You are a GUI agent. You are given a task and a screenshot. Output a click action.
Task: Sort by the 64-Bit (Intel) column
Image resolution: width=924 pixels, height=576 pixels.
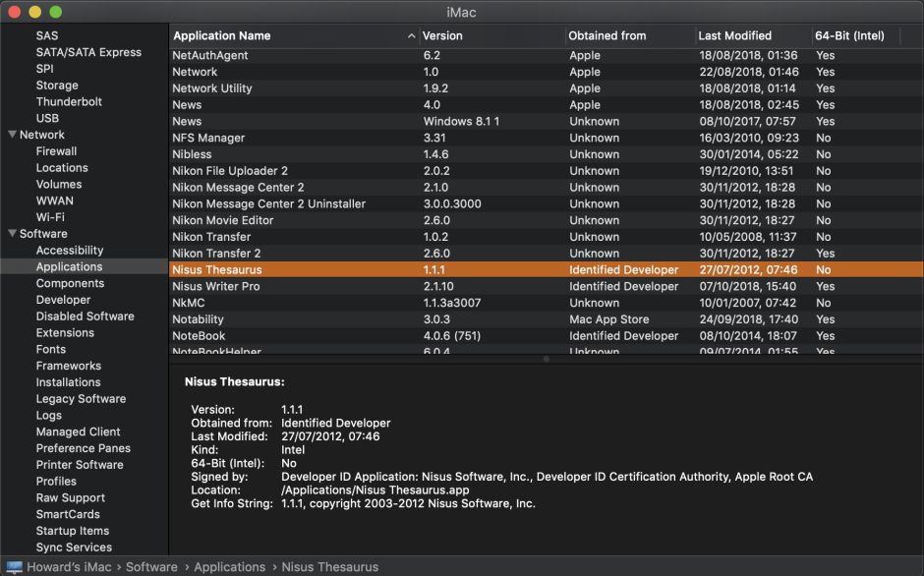click(x=849, y=36)
